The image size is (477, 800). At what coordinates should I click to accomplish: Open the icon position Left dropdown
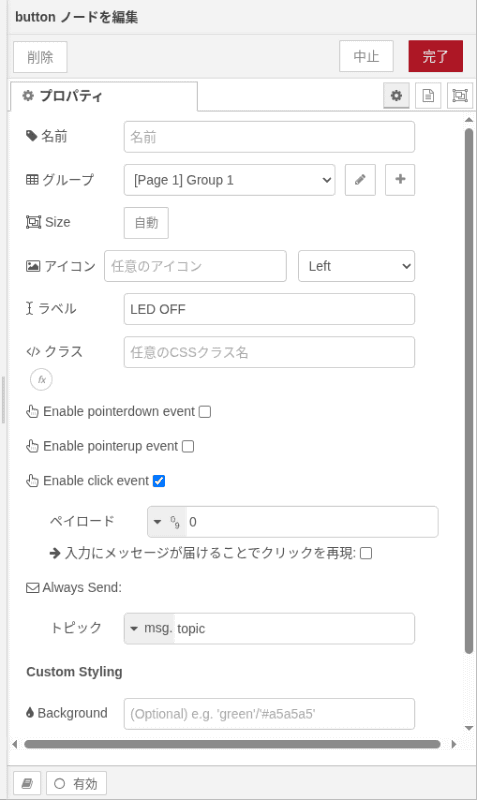356,266
